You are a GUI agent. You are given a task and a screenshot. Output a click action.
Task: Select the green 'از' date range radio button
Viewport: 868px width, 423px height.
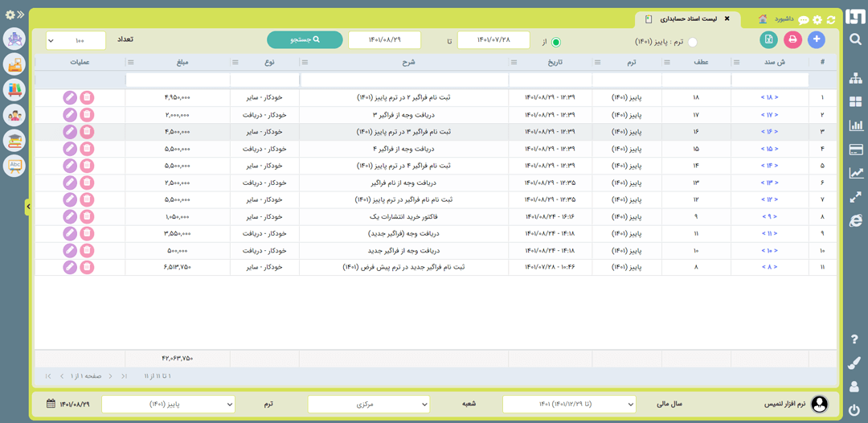pyautogui.click(x=556, y=42)
